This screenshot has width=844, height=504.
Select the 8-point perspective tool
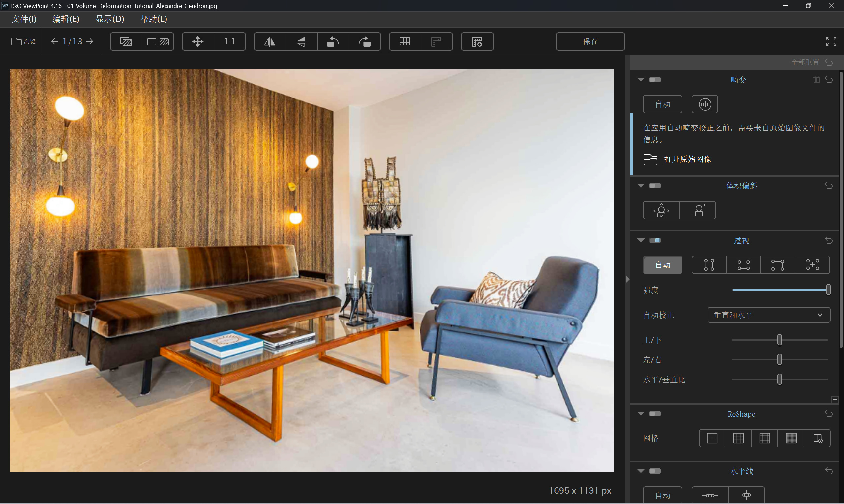click(812, 265)
